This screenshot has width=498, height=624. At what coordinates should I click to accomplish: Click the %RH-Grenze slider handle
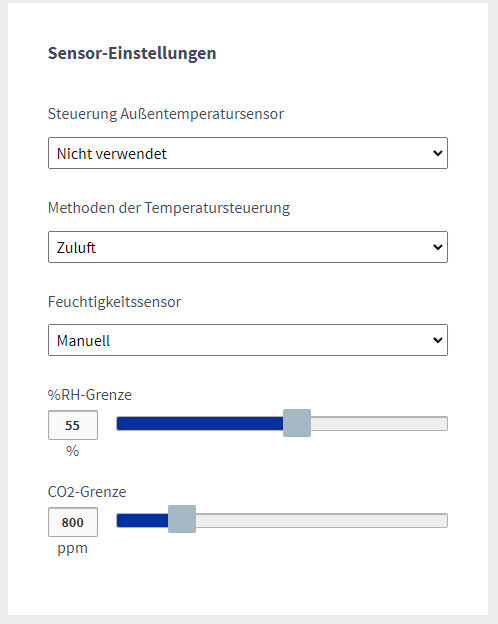297,423
